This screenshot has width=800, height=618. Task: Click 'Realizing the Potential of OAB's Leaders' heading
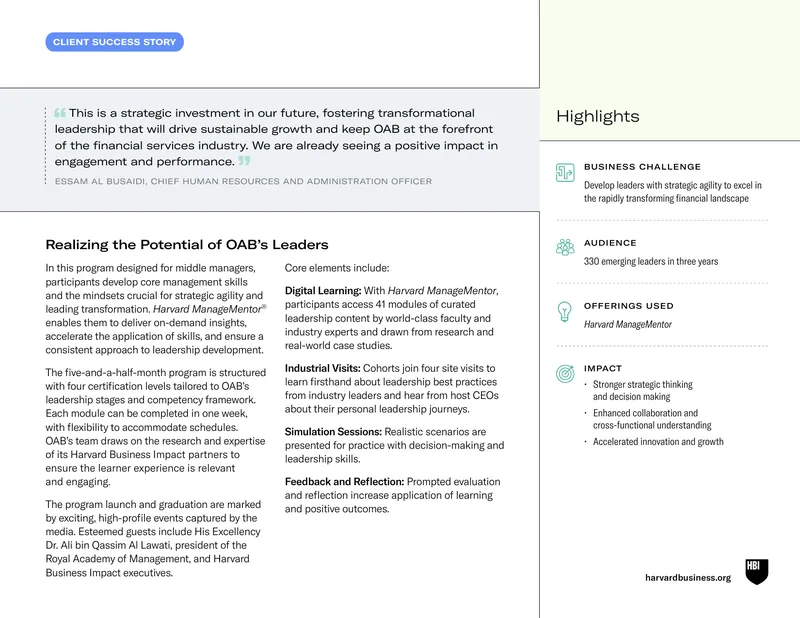(x=187, y=244)
